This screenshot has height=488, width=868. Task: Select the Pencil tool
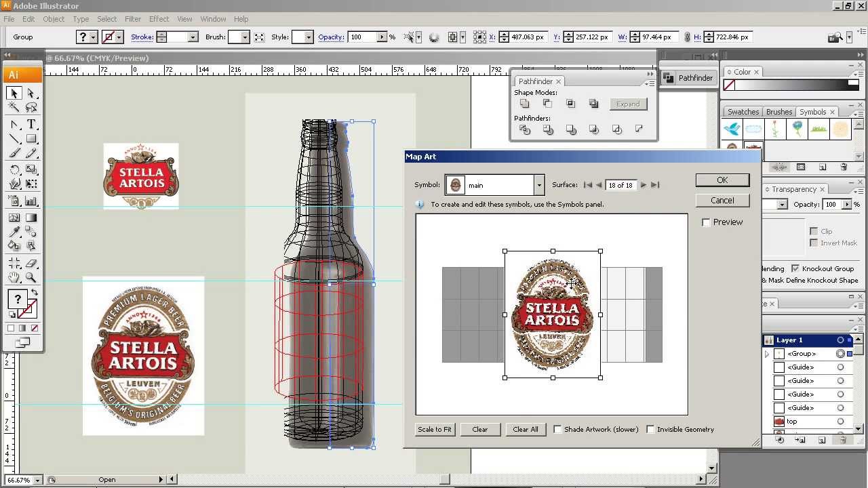31,153
